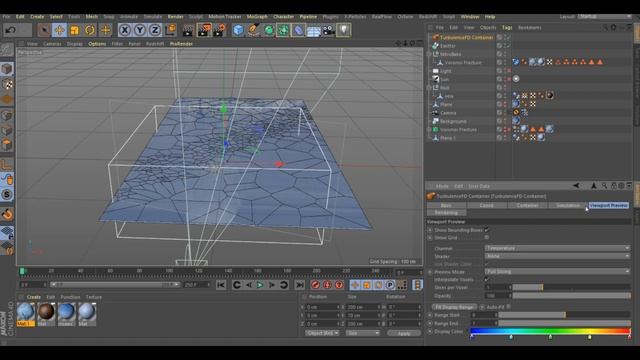
Task: Open the Preview Mode dropdown
Action: coord(557,271)
